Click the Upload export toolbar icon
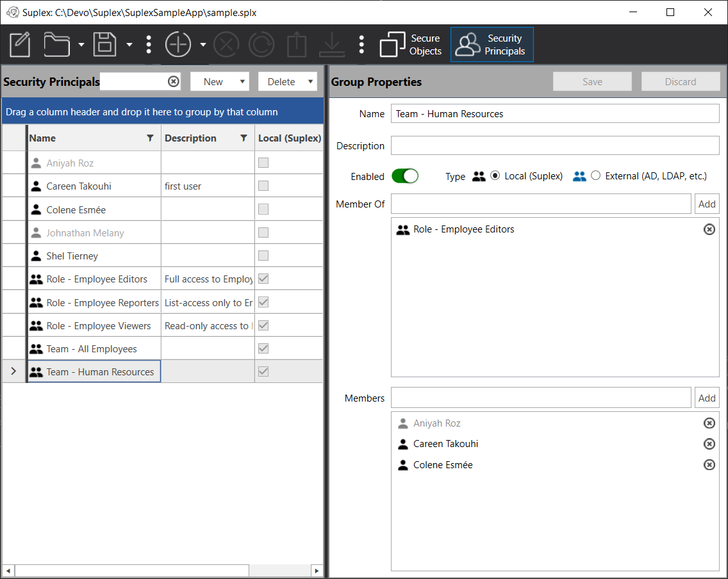 pyautogui.click(x=297, y=45)
